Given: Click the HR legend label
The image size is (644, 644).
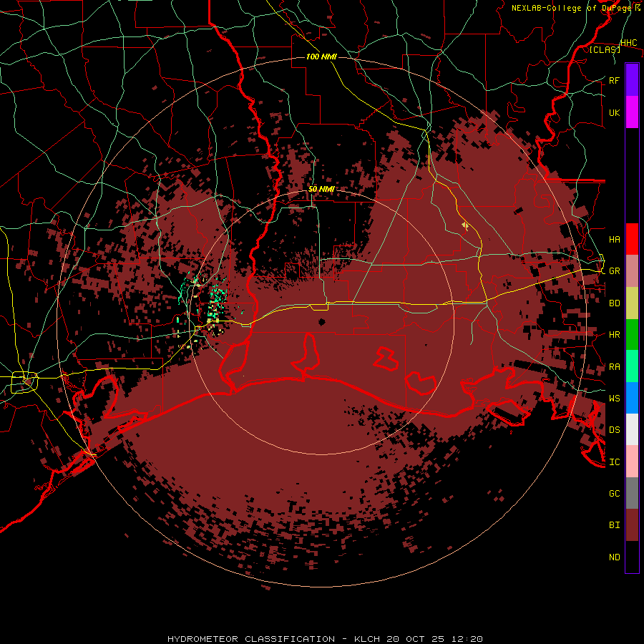Looking at the screenshot, I should [614, 334].
